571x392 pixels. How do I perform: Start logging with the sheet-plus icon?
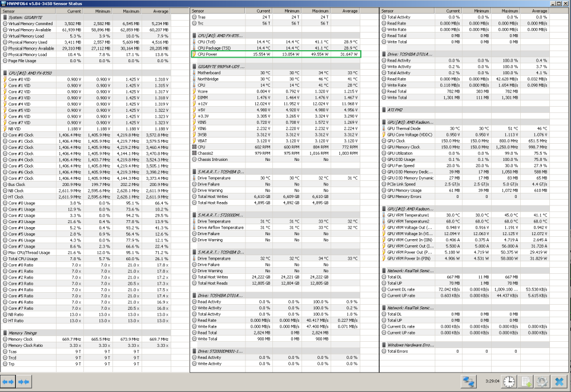pos(526,382)
